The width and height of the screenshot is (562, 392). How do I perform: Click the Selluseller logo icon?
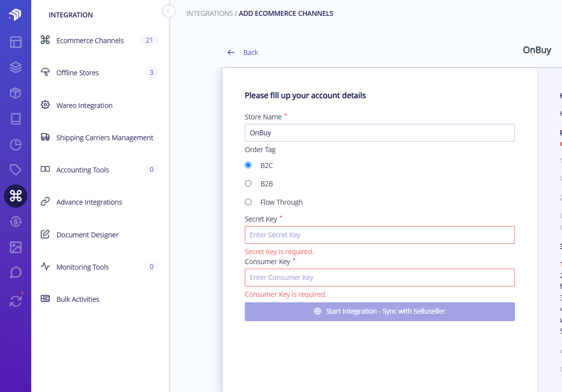click(x=15, y=14)
